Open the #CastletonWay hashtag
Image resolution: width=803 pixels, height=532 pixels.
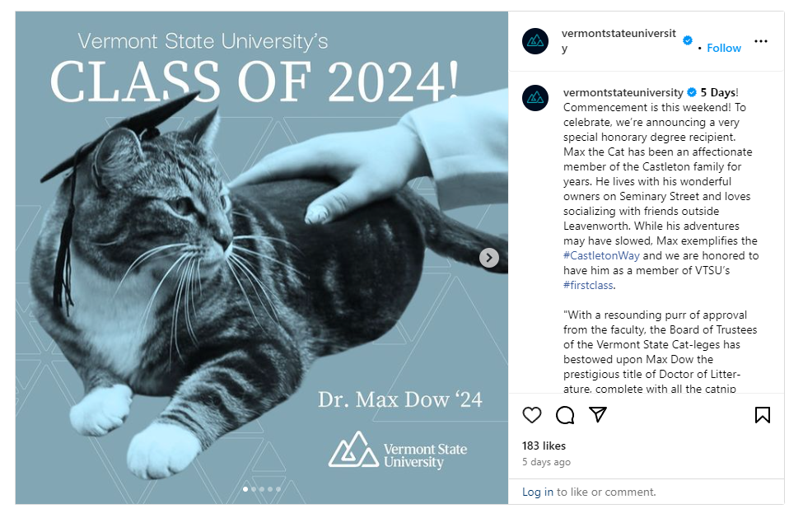(x=601, y=256)
